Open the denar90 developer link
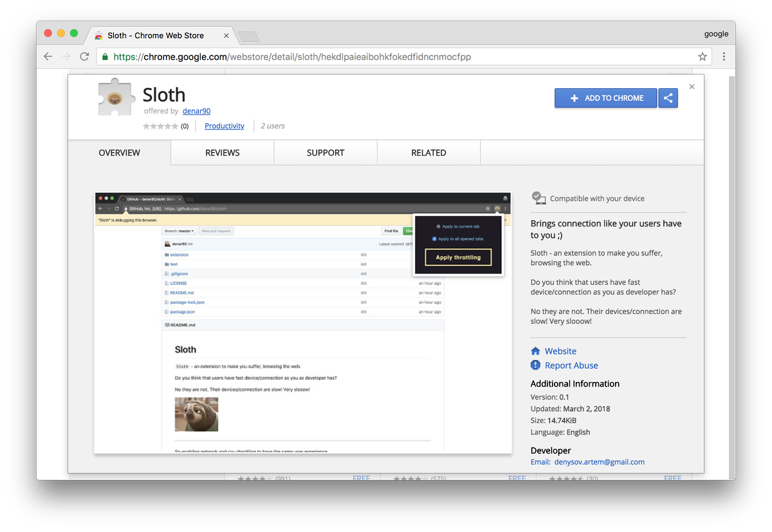Image resolution: width=772 pixels, height=532 pixels. click(x=196, y=111)
